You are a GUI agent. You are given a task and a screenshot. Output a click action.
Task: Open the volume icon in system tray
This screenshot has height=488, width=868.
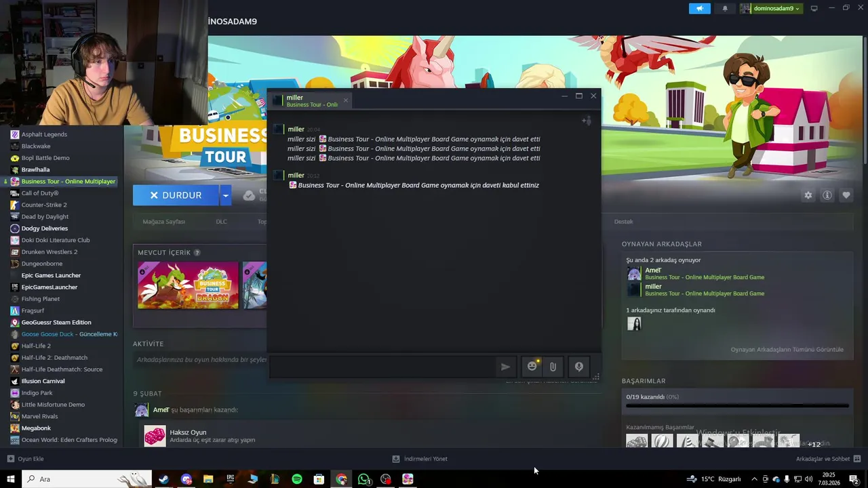808,479
